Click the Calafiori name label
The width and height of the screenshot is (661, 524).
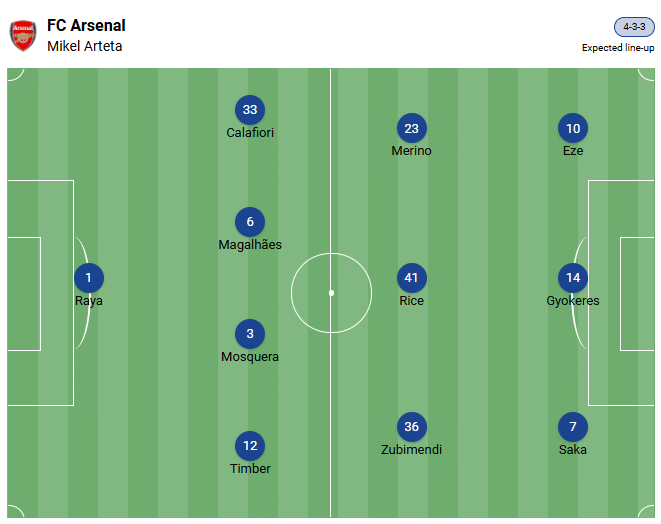tap(250, 133)
